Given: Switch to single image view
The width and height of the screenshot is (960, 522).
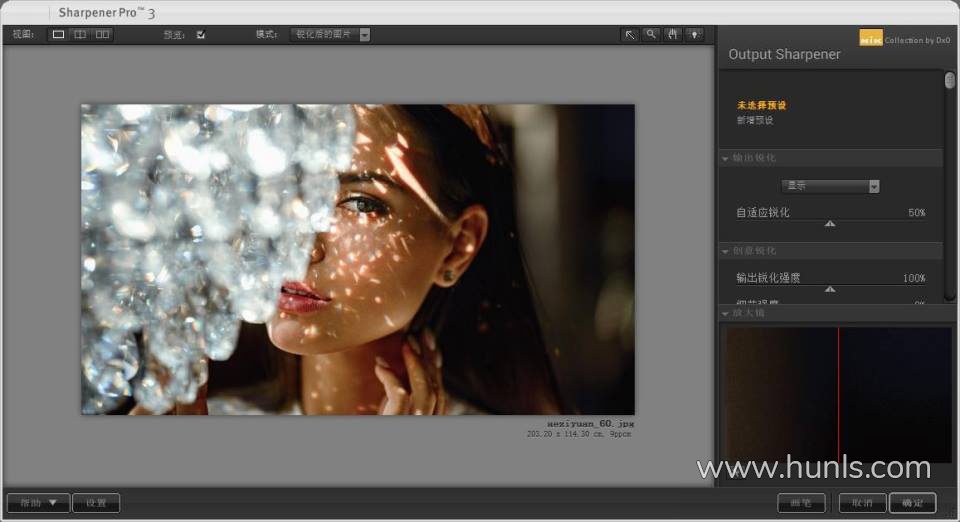Looking at the screenshot, I should (58, 34).
